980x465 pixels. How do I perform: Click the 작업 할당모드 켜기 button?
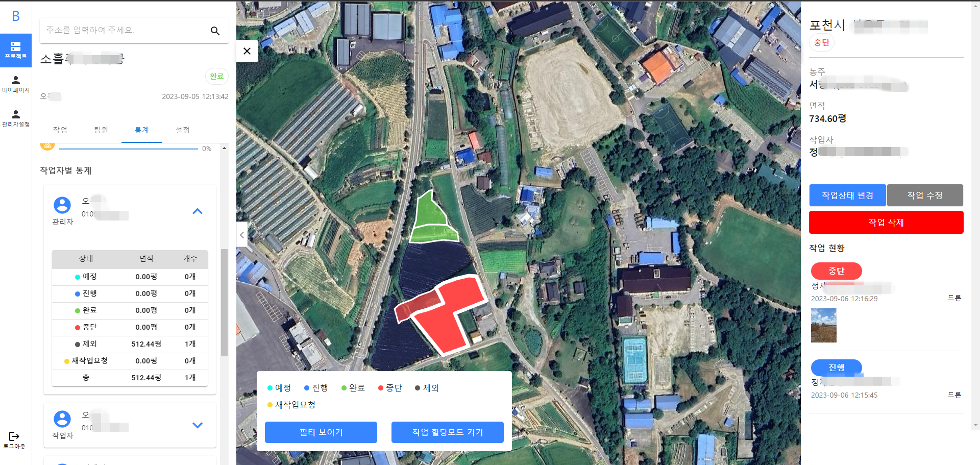tap(448, 432)
